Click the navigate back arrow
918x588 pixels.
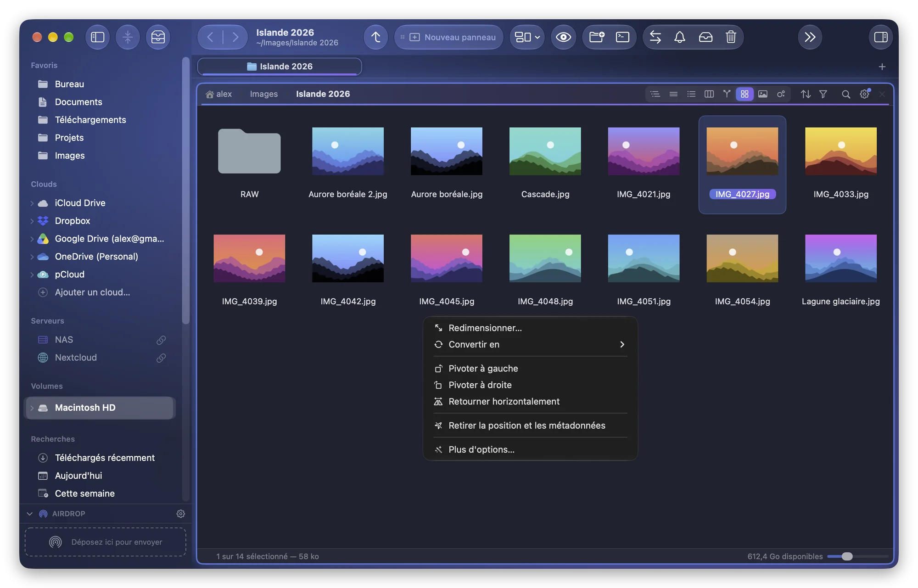pos(210,37)
